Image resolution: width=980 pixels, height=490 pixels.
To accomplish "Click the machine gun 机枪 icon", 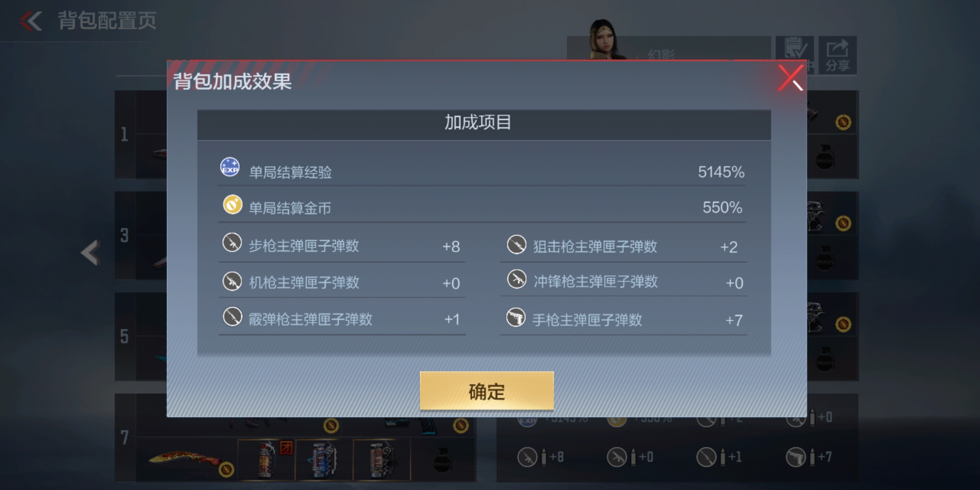I will pyautogui.click(x=232, y=281).
